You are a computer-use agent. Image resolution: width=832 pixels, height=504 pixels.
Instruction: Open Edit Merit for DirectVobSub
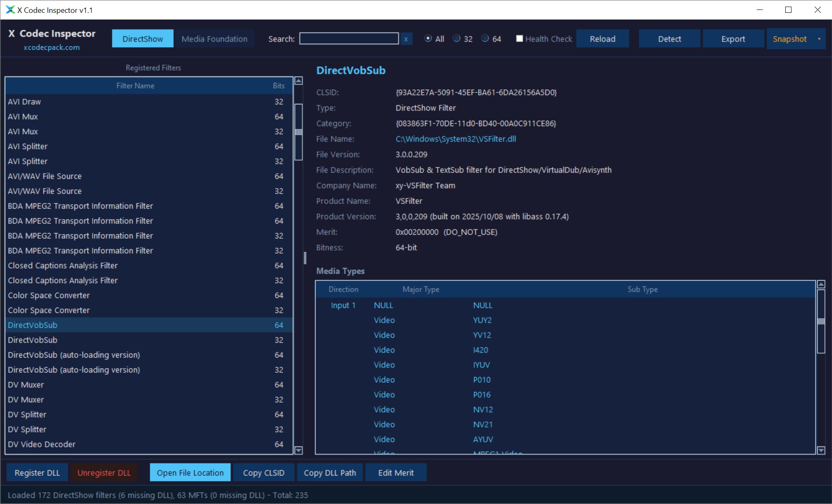(x=396, y=472)
